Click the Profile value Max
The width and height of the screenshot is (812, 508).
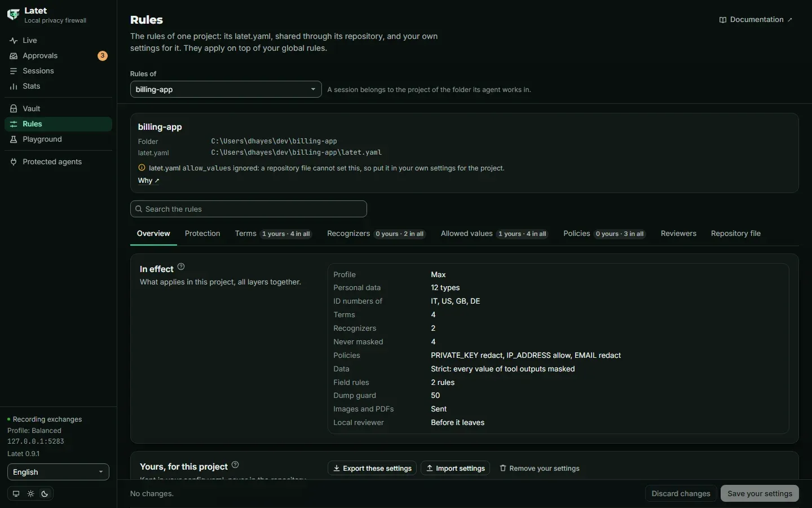(x=438, y=275)
